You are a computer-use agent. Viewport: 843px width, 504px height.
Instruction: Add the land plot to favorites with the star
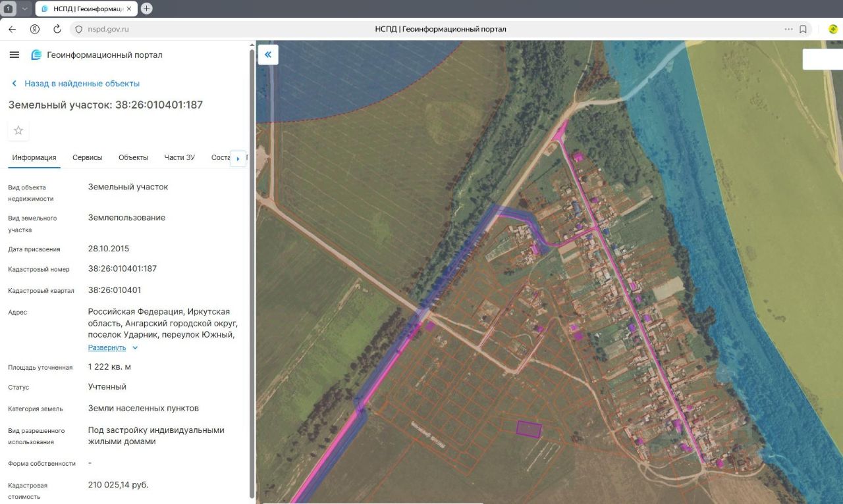pos(18,130)
